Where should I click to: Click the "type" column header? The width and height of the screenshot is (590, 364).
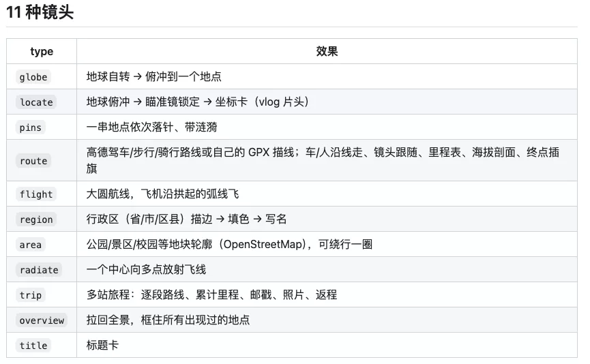[42, 51]
